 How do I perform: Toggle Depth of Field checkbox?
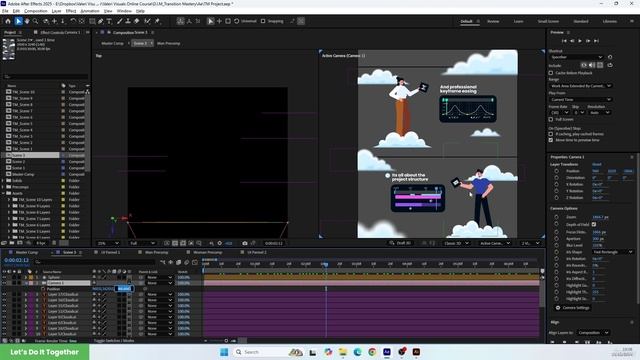(x=594, y=224)
